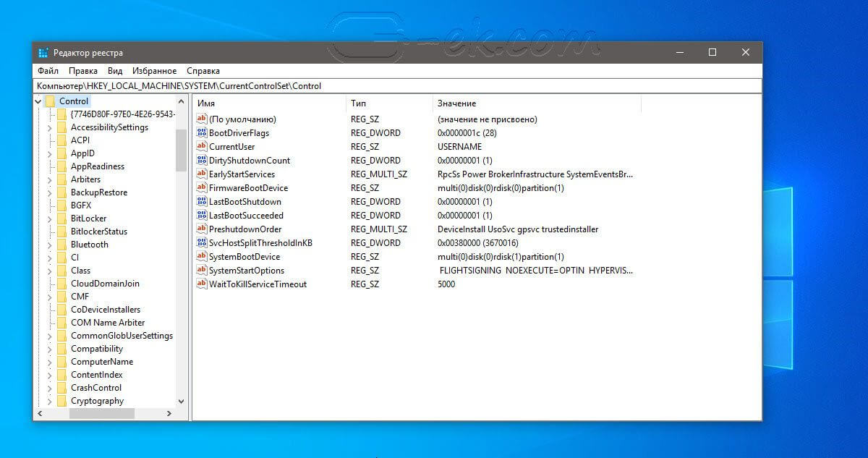This screenshot has height=458, width=868.
Task: Open the Правка menu
Action: pyautogui.click(x=83, y=71)
